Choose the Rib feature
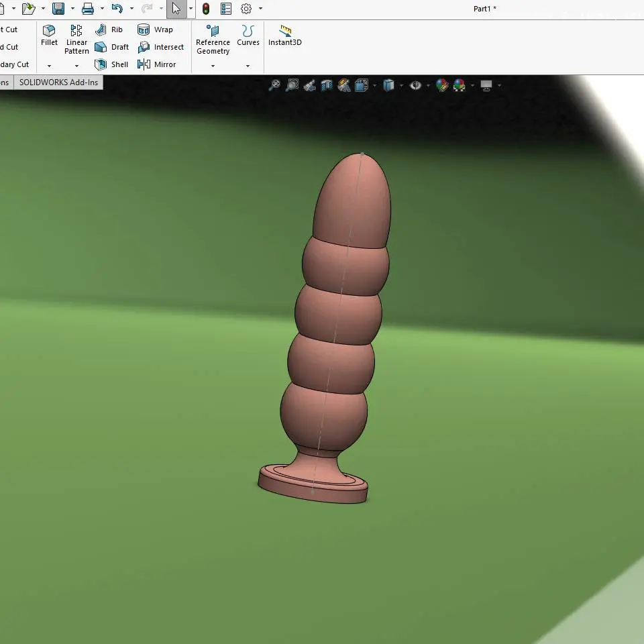Viewport: 644px width, 644px height. point(109,30)
